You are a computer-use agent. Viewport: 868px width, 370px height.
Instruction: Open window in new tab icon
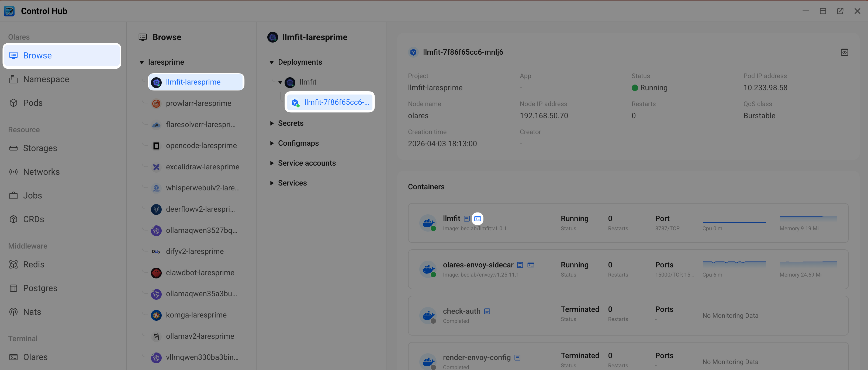(840, 11)
